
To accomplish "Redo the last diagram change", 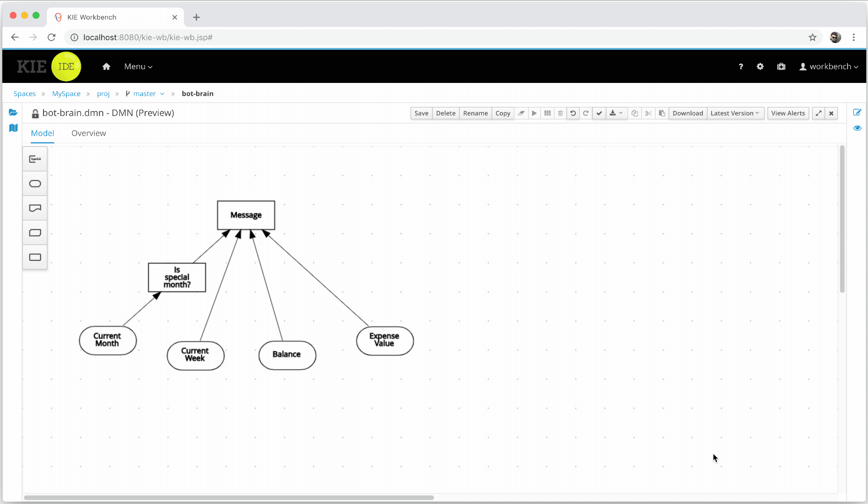I will [x=586, y=113].
